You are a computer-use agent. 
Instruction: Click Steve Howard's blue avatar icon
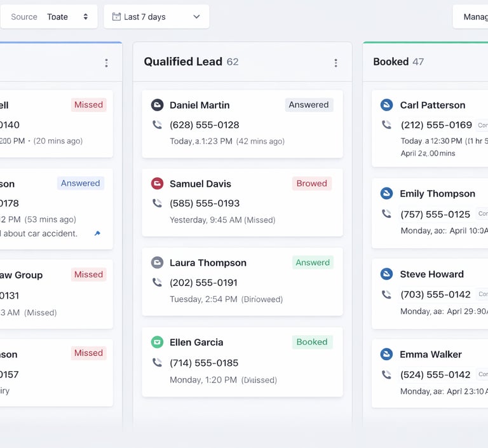[386, 274]
